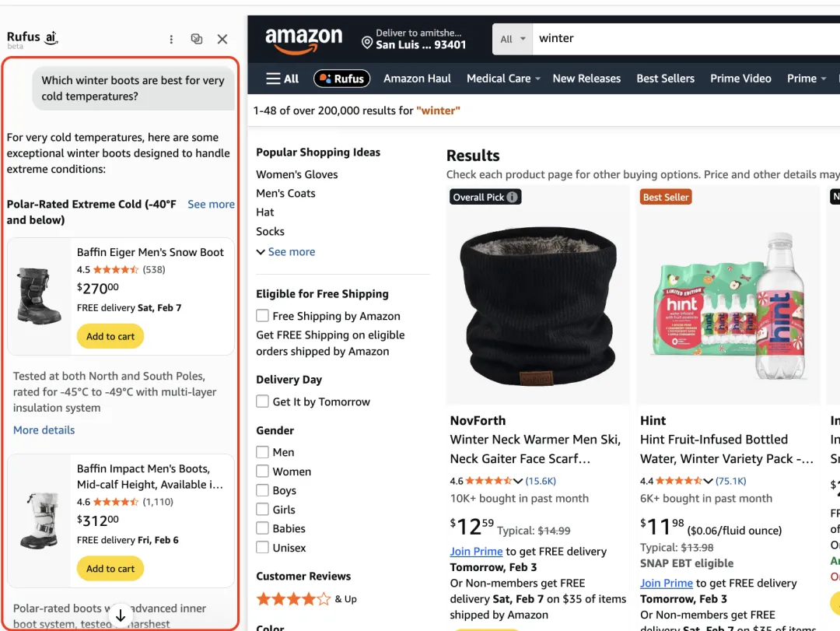Click the Amazon logo
Screen dimensions: 840x631
pos(303,40)
